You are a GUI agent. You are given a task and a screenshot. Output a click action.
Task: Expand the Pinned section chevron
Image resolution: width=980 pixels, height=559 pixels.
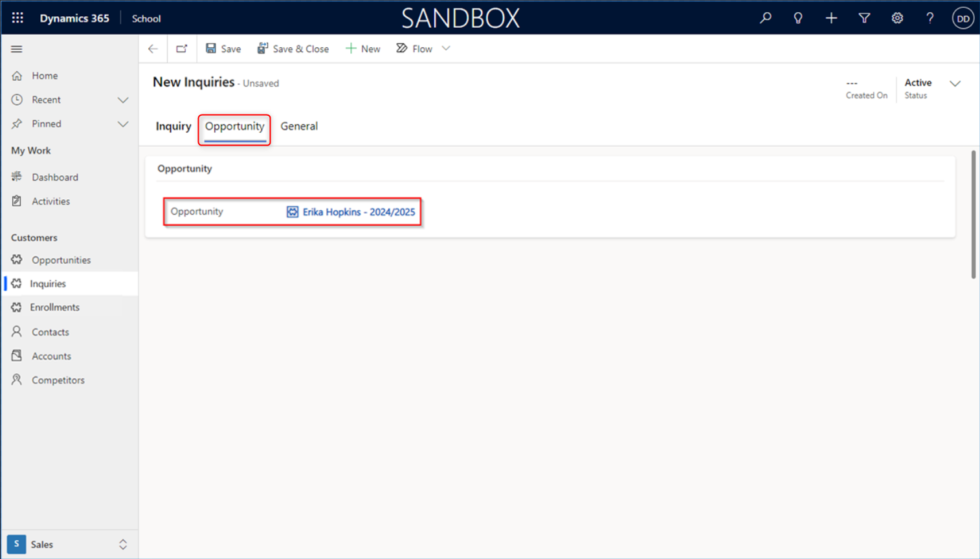pyautogui.click(x=122, y=124)
